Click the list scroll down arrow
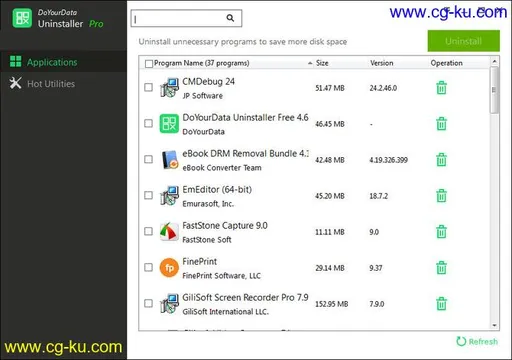Screen dimensions: 512x360 point(494,325)
